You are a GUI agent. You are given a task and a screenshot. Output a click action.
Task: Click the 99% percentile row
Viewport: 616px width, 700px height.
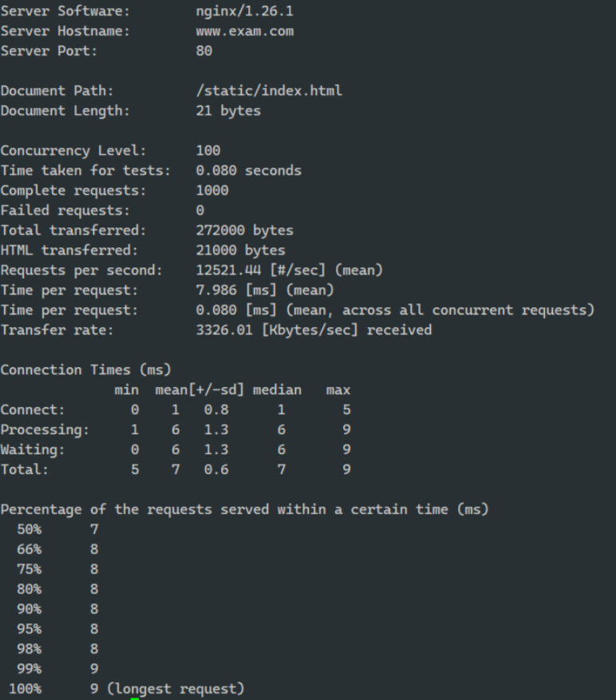[57, 669]
